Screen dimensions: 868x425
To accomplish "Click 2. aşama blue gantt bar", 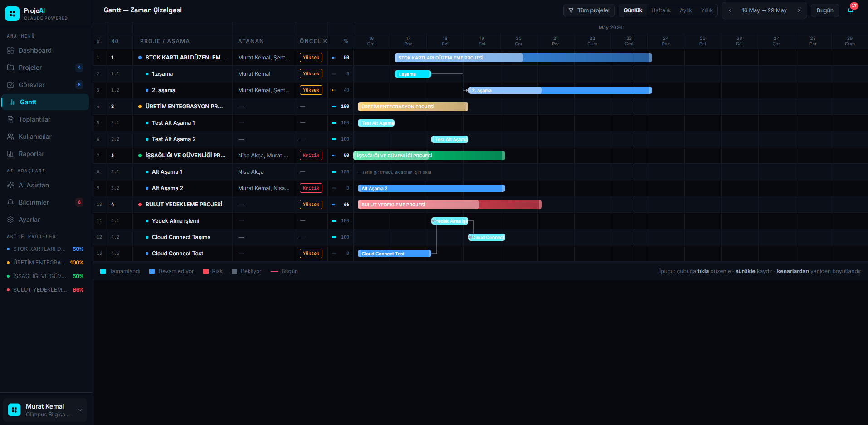I will point(560,90).
